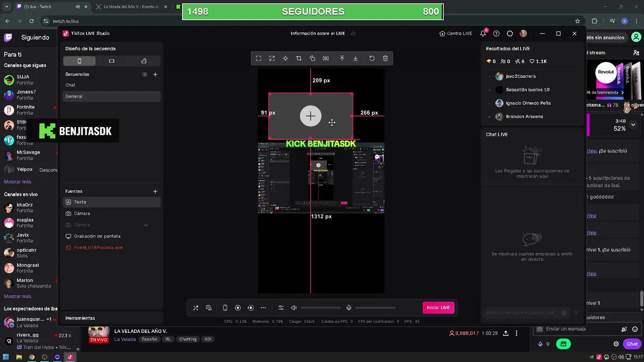Select the landscape layout button
This screenshot has height=362, width=644.
click(x=112, y=61)
